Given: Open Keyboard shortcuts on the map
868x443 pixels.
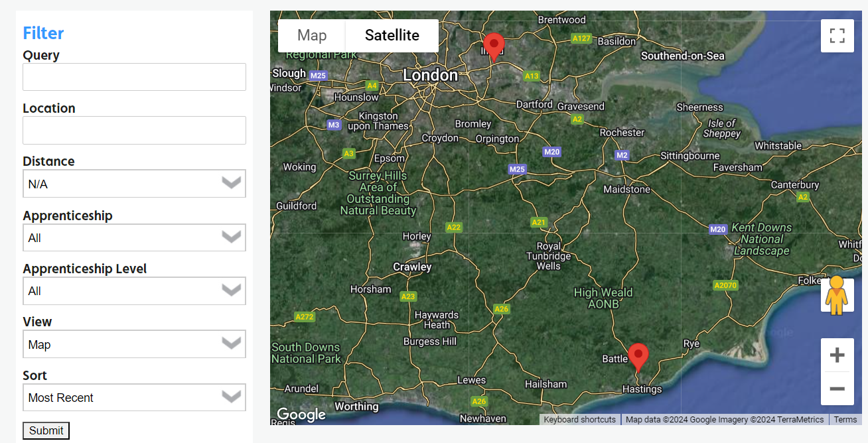Looking at the screenshot, I should pos(580,420).
